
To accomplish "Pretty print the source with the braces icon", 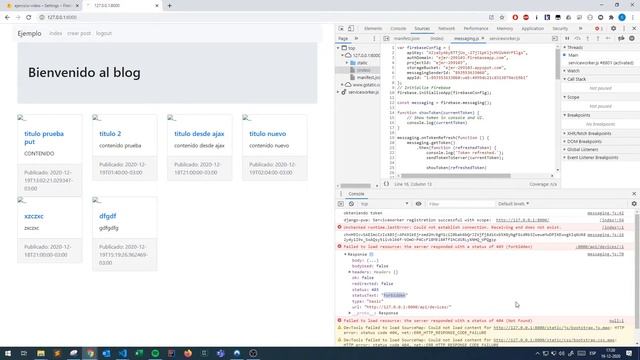I will [x=386, y=184].
